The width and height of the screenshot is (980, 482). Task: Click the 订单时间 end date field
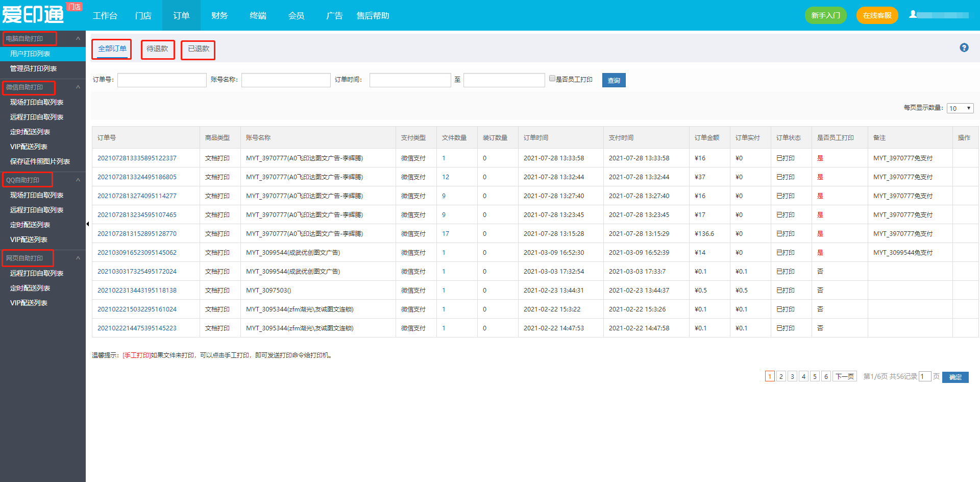(x=504, y=80)
